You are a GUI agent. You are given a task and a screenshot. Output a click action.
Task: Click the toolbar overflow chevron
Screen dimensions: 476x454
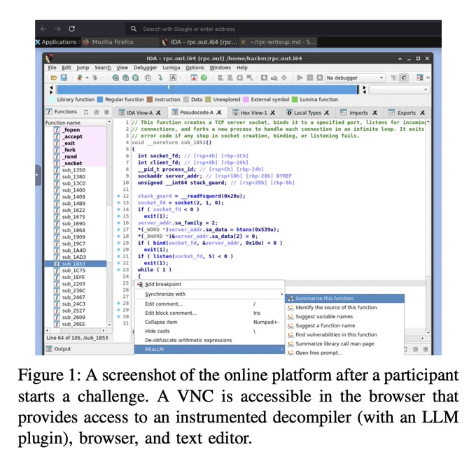click(x=428, y=78)
